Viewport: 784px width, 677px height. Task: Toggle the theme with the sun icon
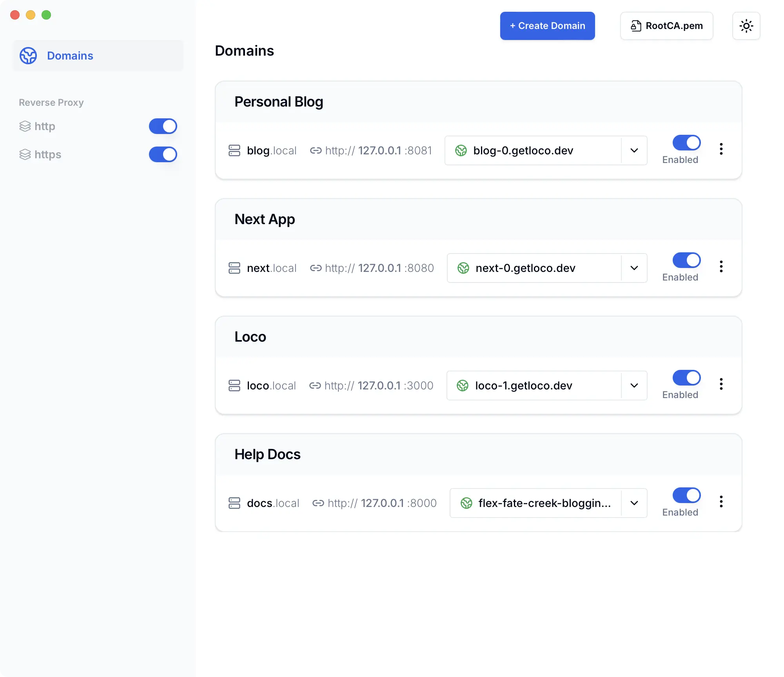746,26
